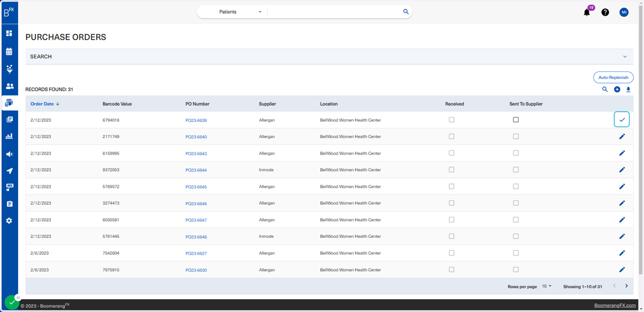Open the patients people icon in sidebar
This screenshot has height=312, width=644.
click(9, 86)
